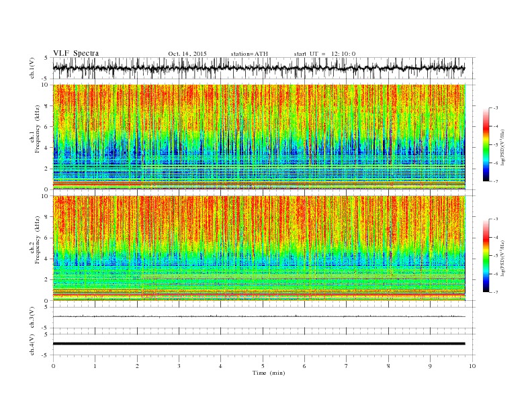Viewport: 532px width, 411px height.
Task: Click the "station=ATH" header label
Action: coord(249,54)
